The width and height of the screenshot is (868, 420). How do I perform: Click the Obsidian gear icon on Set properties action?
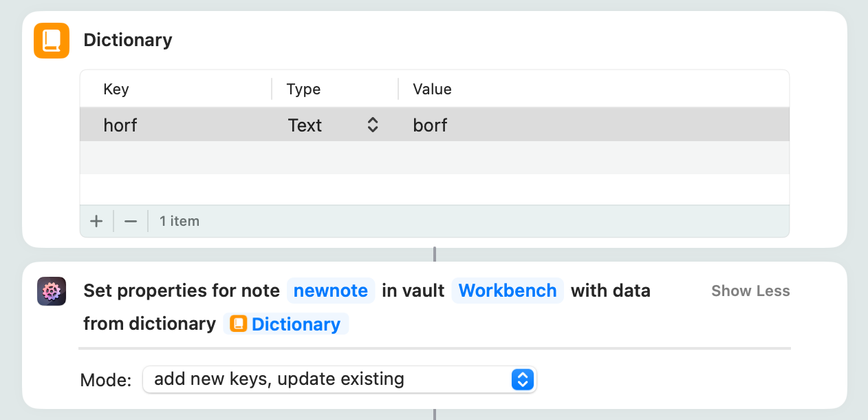(x=52, y=291)
